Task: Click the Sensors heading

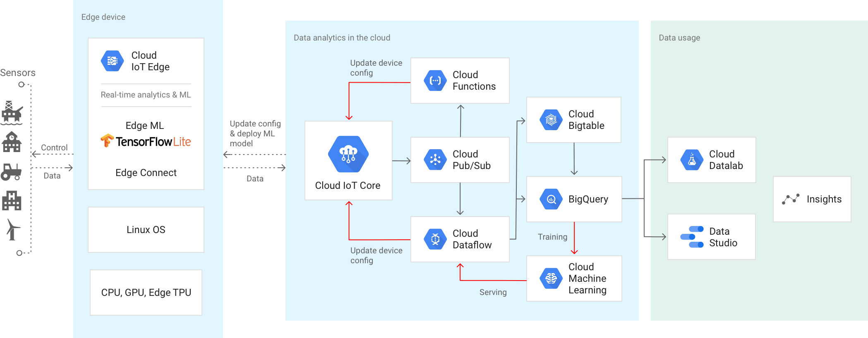Action: 18,73
